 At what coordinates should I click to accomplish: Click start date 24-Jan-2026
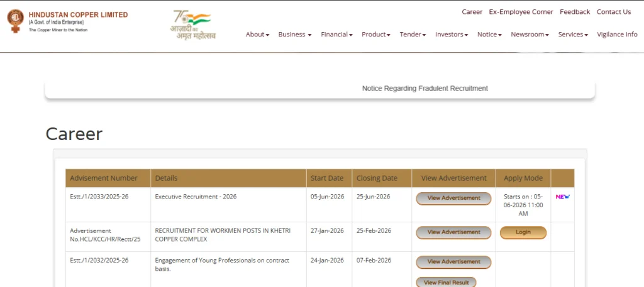[327, 261]
